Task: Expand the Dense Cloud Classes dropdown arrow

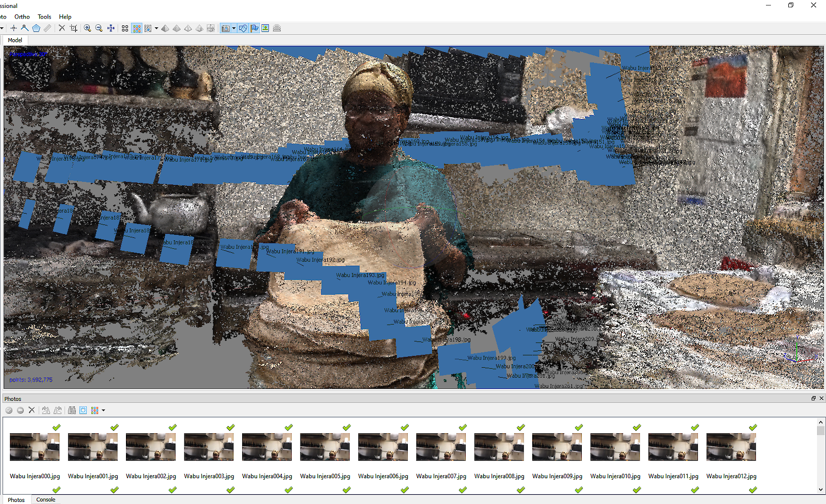Action: point(156,28)
